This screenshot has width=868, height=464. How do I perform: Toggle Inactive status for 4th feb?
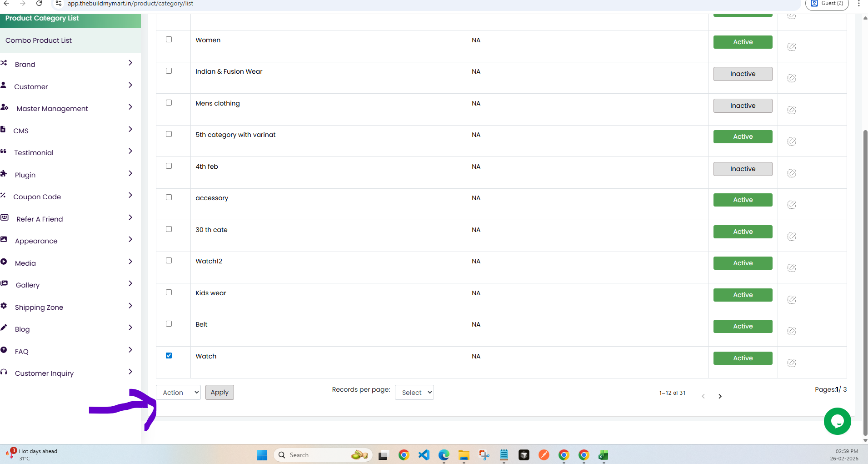point(743,169)
